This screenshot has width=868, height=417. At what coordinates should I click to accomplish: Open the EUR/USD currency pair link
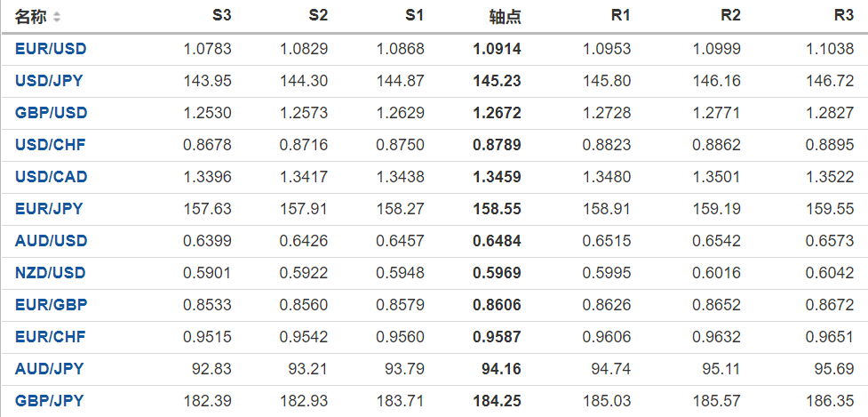(51, 49)
